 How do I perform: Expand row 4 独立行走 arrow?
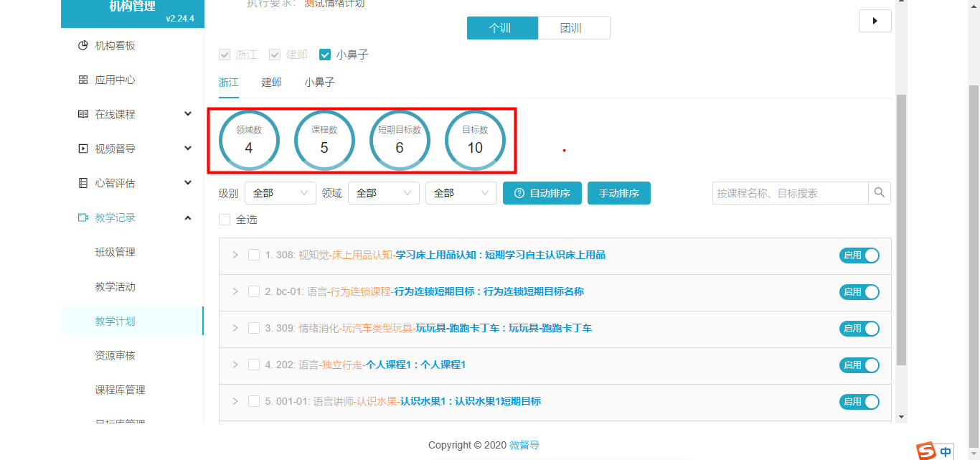point(235,365)
